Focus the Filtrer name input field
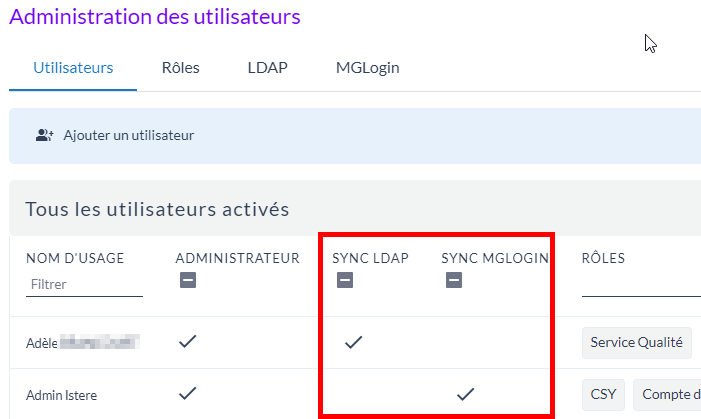The image size is (701, 419). (84, 284)
